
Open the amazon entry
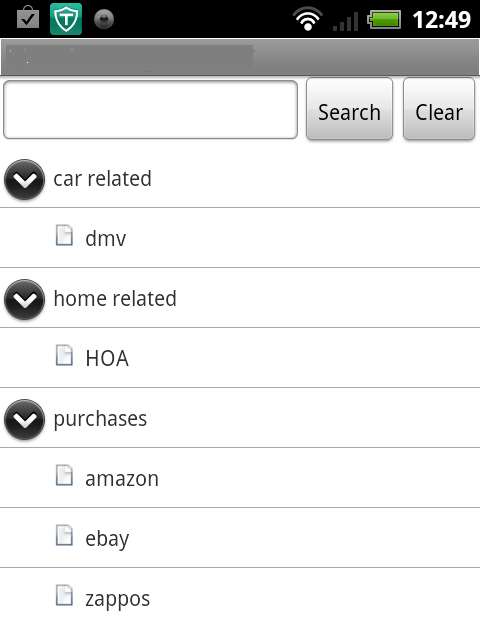pyautogui.click(x=240, y=478)
